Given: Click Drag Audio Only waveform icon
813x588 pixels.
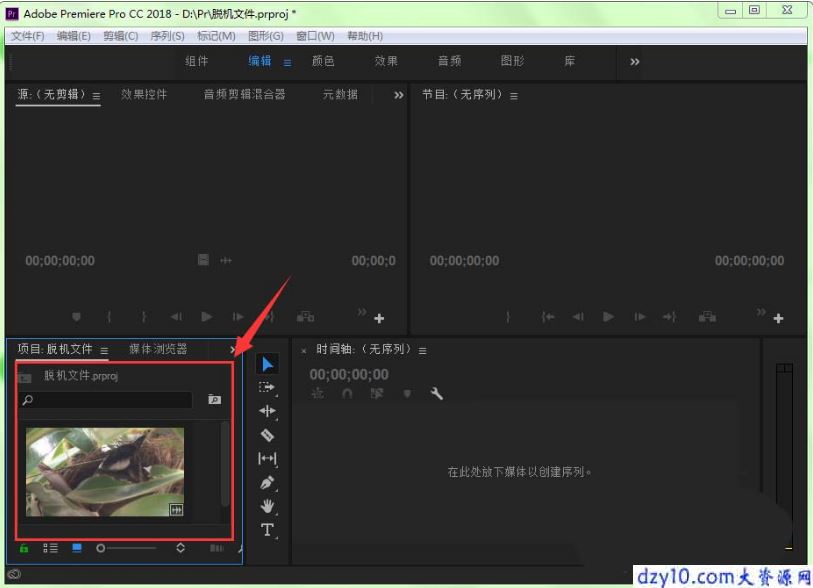Looking at the screenshot, I should tap(226, 260).
